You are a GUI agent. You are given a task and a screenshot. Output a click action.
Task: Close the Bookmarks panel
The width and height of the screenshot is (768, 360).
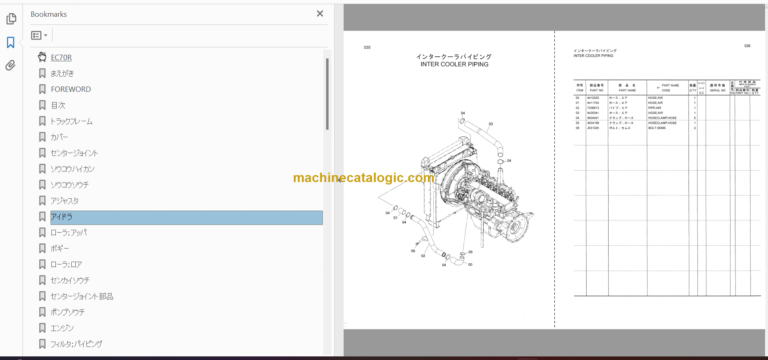320,14
